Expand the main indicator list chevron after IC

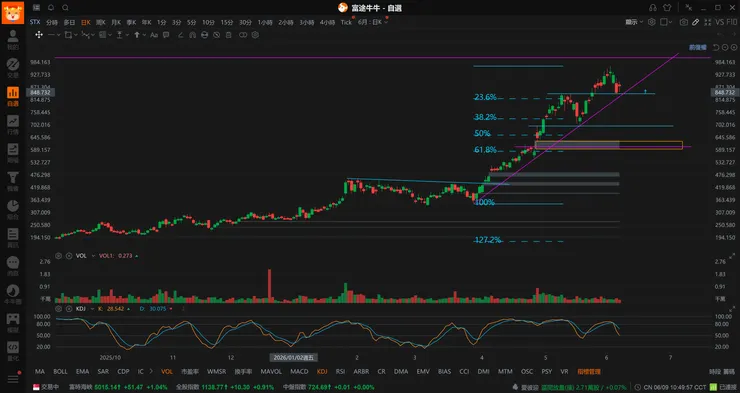coord(151,371)
